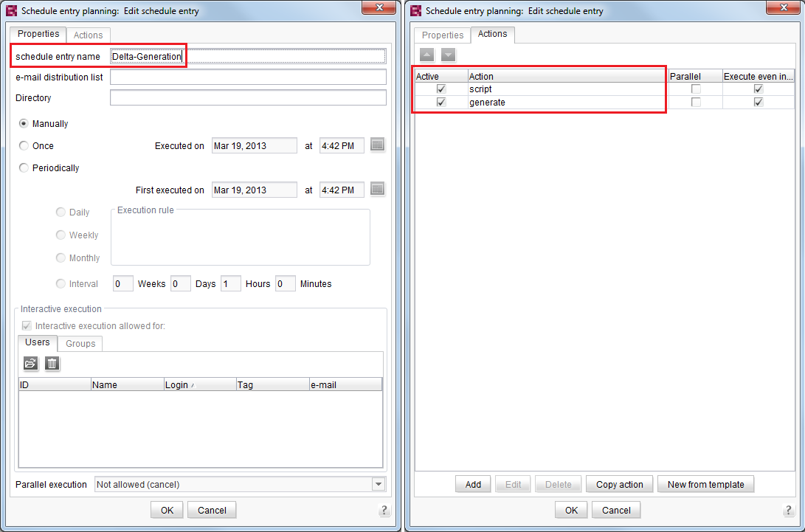Viewport: 805px width, 532px height.
Task: Click Cancel in left dialog
Action: (212, 510)
